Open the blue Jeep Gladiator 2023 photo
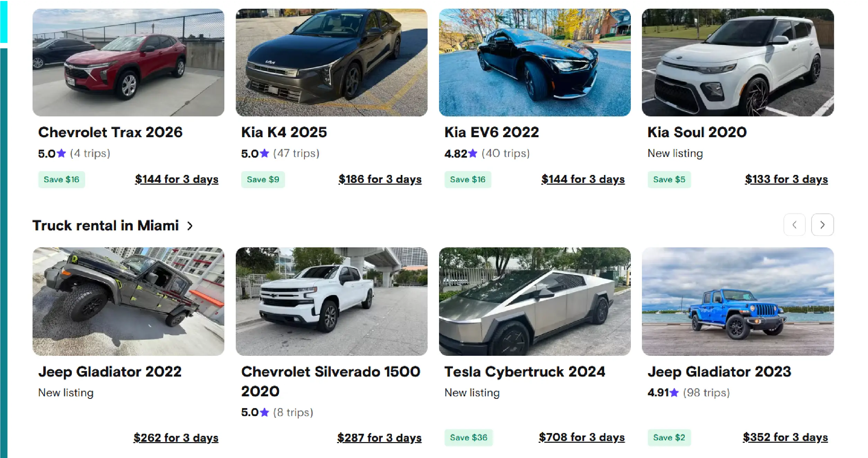This screenshot has width=868, height=458. [737, 301]
